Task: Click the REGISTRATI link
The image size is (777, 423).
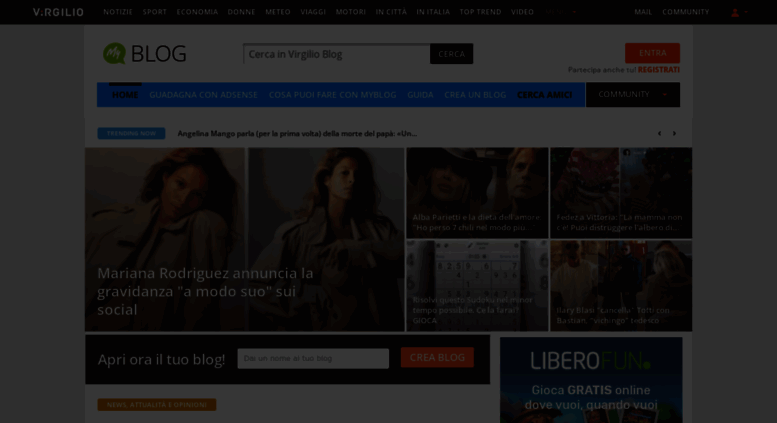Action: pyautogui.click(x=659, y=70)
